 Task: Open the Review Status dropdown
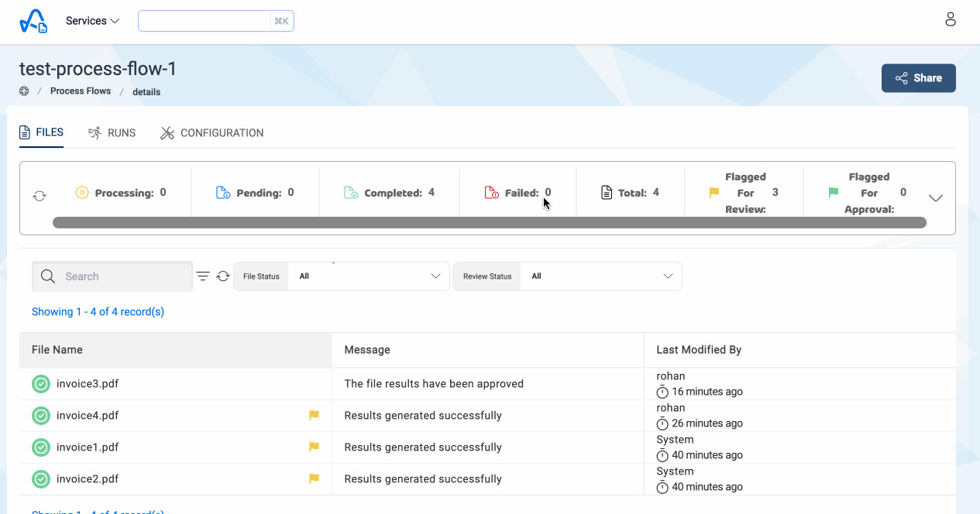coord(600,276)
